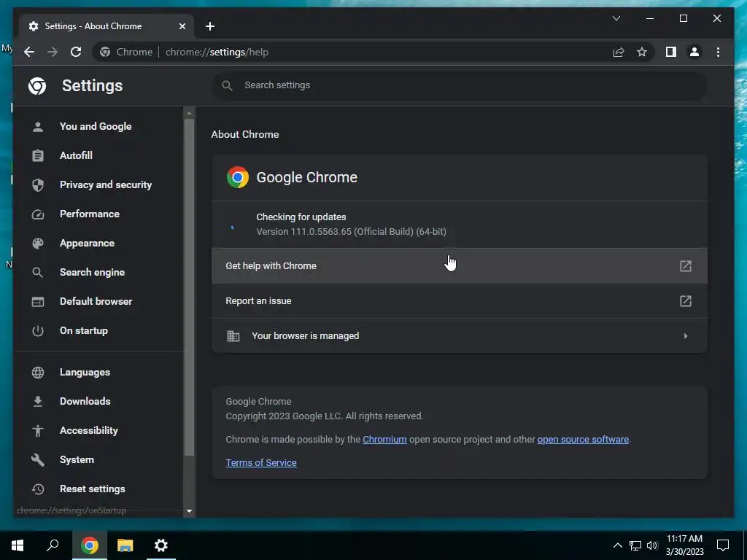Open the Chromium project link
This screenshot has width=747, height=560.
[384, 440]
